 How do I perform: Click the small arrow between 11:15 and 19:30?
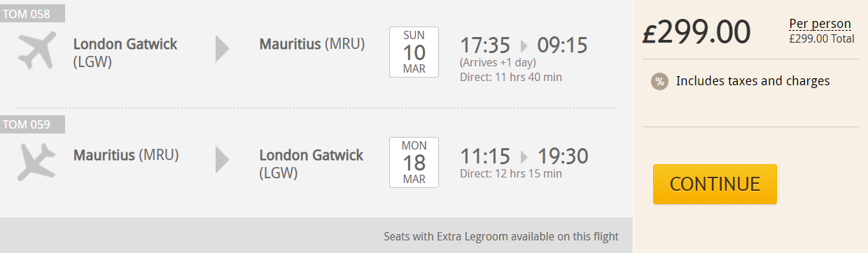click(524, 157)
